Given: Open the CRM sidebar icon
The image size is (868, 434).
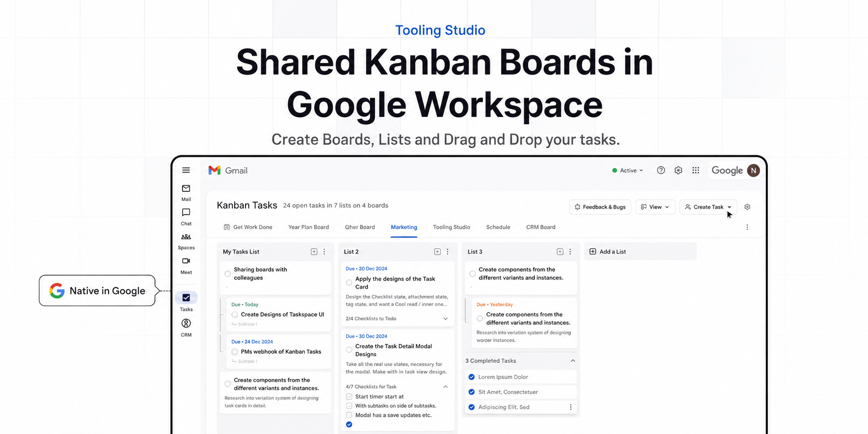Looking at the screenshot, I should 186,328.
